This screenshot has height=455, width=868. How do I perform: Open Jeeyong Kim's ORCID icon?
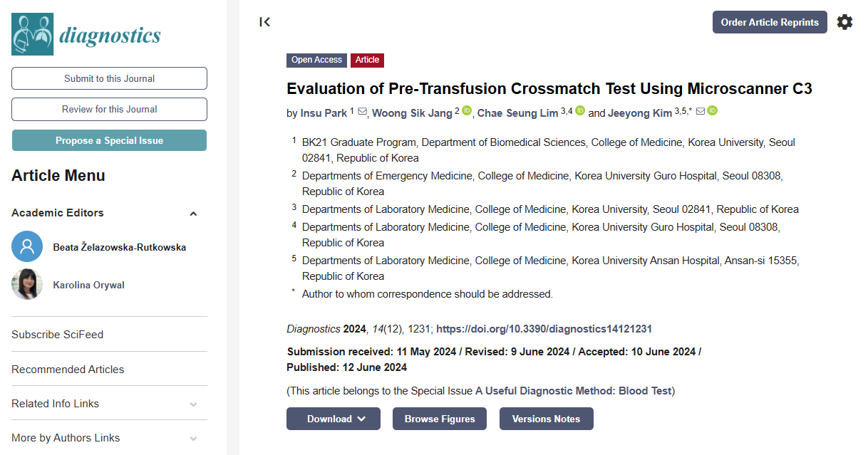tap(712, 110)
